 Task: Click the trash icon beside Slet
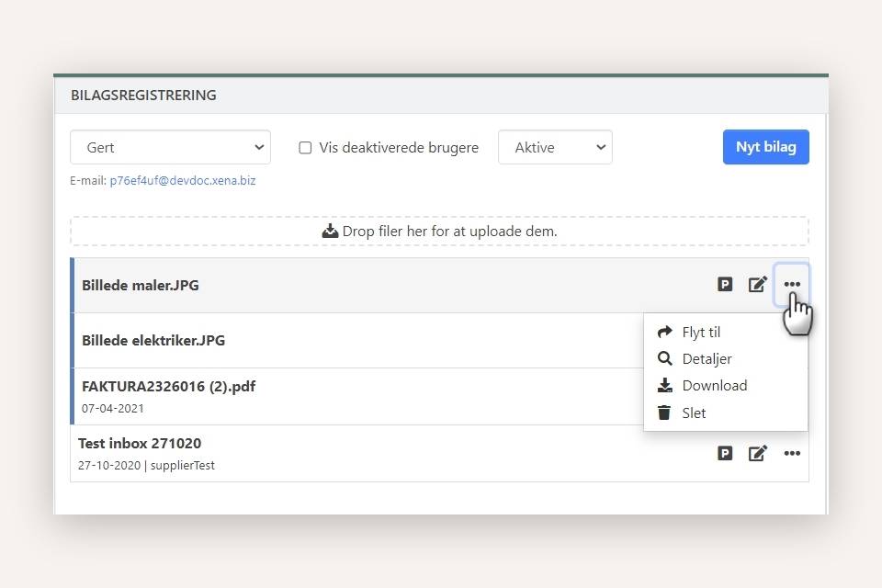[x=665, y=413]
